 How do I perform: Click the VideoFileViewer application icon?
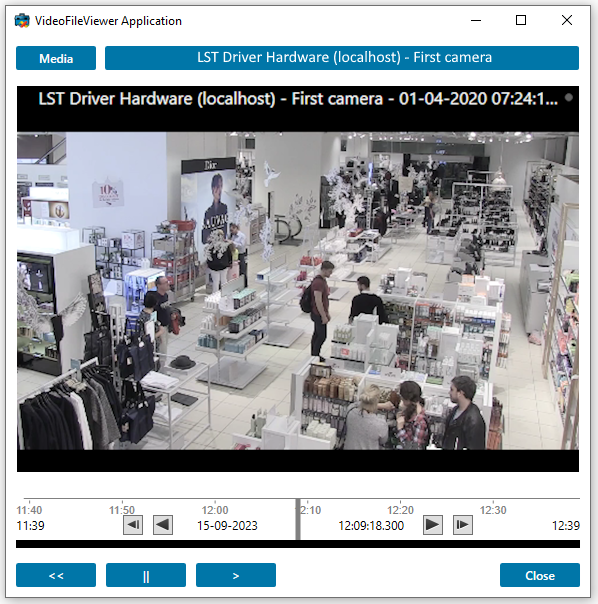point(22,20)
